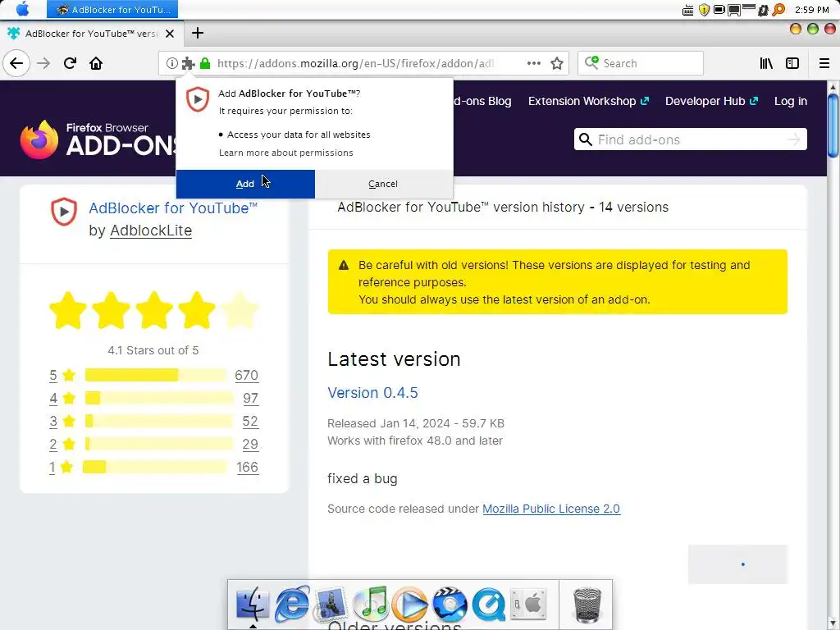
Task: Click the address bar URL
Action: coord(356,63)
